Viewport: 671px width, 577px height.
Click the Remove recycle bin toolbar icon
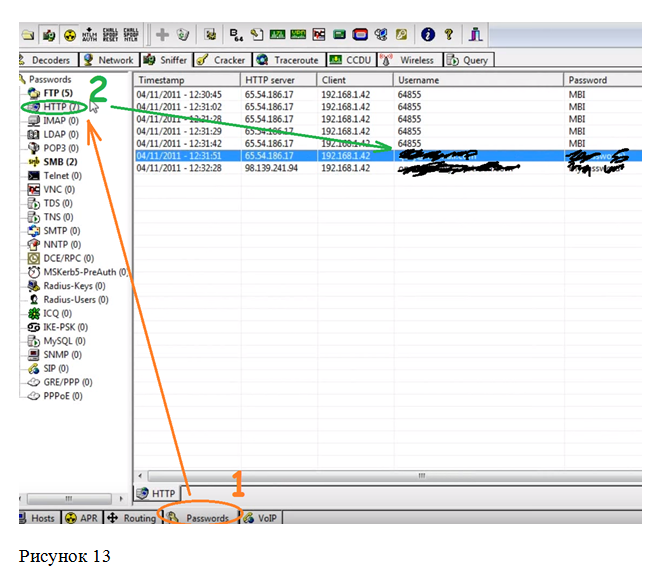click(183, 35)
